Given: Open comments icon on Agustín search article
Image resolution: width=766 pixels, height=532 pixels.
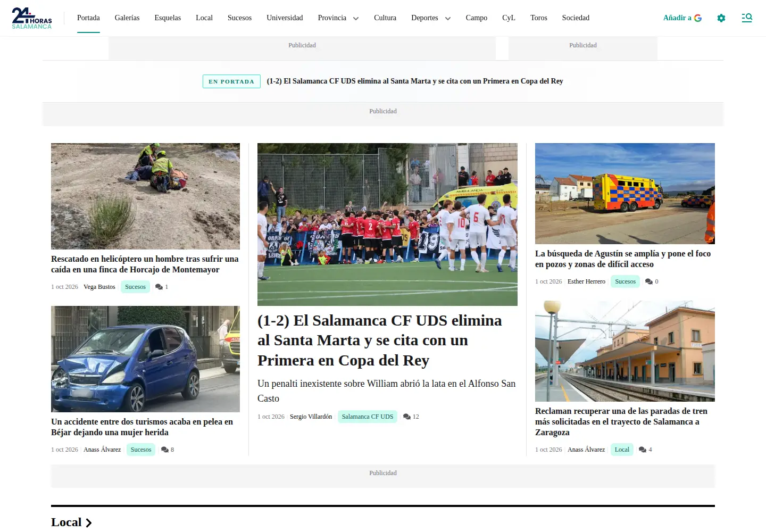Looking at the screenshot, I should (x=649, y=281).
